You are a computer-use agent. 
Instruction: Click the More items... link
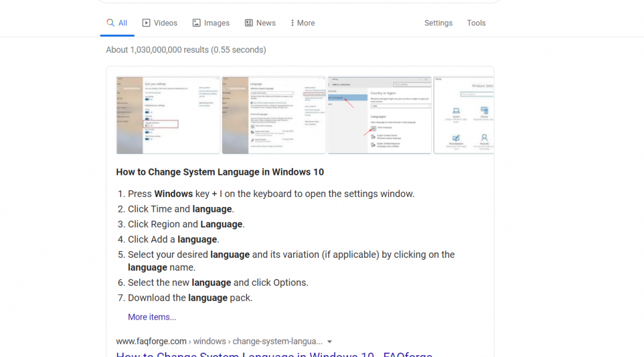(x=152, y=317)
